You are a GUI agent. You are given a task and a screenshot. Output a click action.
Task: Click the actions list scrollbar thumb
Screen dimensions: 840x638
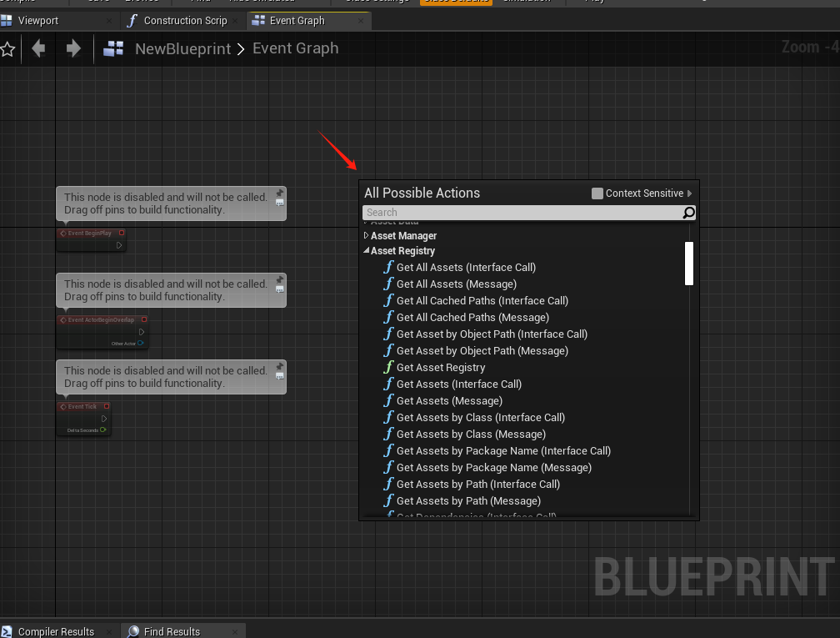tap(689, 264)
